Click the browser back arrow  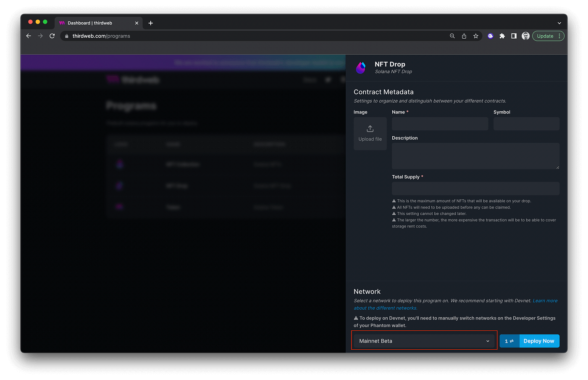click(29, 36)
